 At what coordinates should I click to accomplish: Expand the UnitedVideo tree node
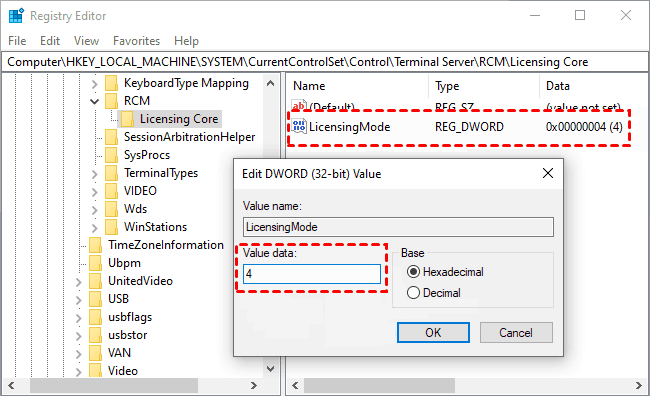coord(79,282)
